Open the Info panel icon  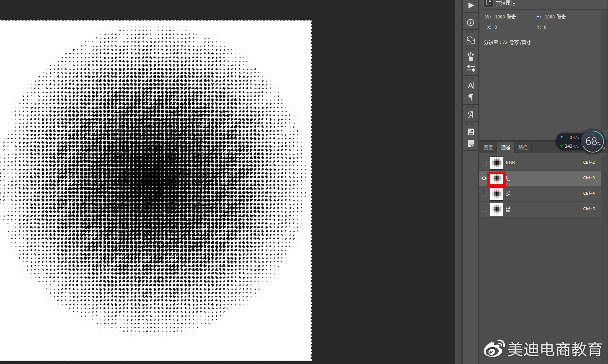[471, 23]
